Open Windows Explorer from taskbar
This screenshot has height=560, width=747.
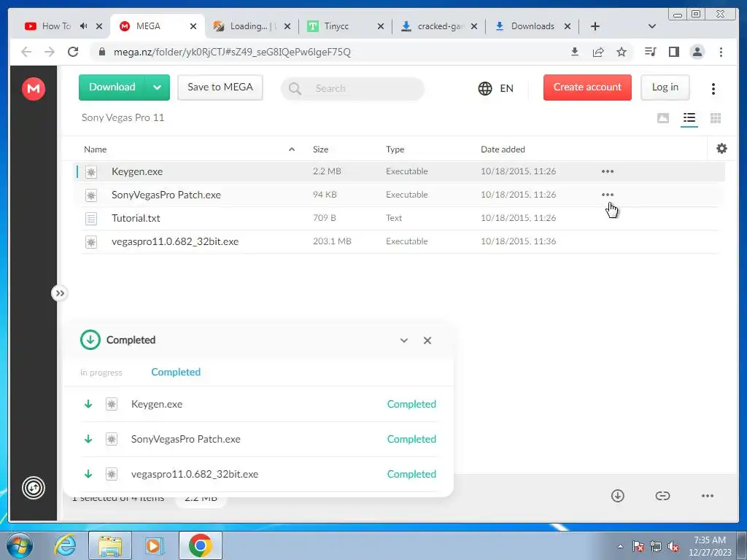pos(110,545)
